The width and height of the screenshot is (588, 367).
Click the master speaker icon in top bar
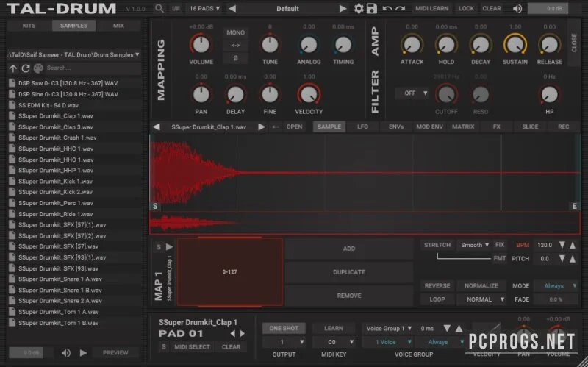[x=517, y=8]
